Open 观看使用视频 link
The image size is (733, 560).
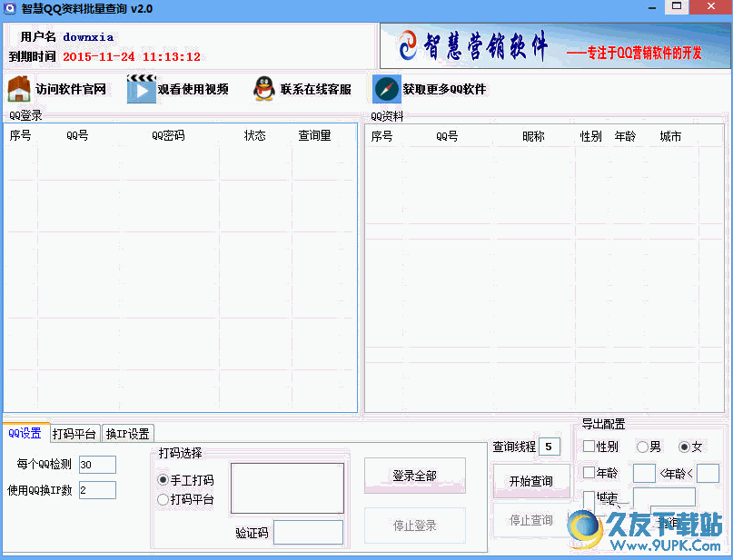point(193,89)
